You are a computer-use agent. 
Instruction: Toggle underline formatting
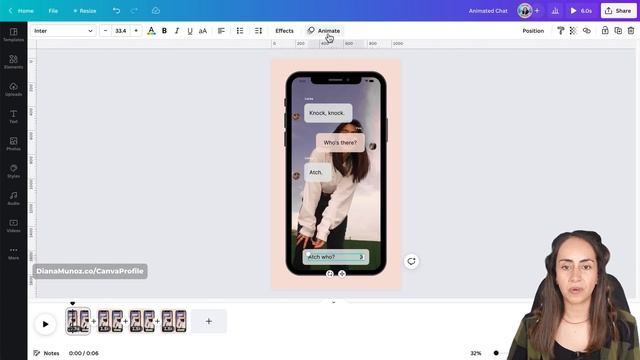(190, 31)
